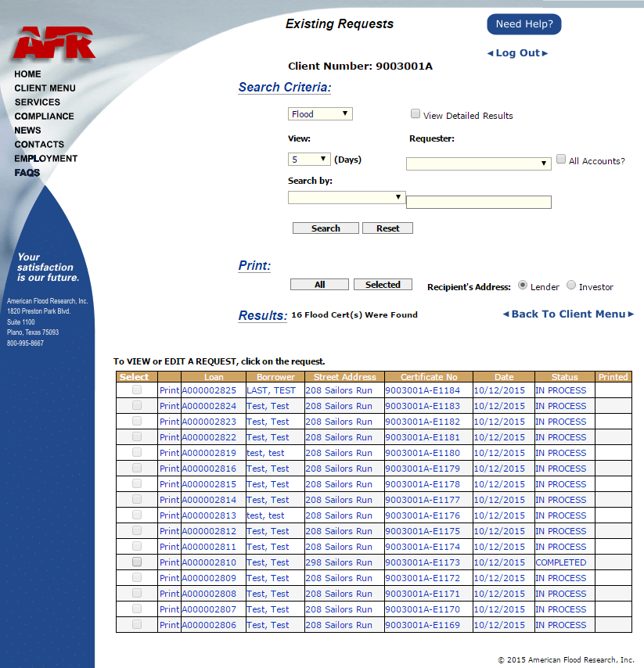This screenshot has height=668, width=644.
Task: Choose Investor as recipient's address
Action: tap(570, 286)
